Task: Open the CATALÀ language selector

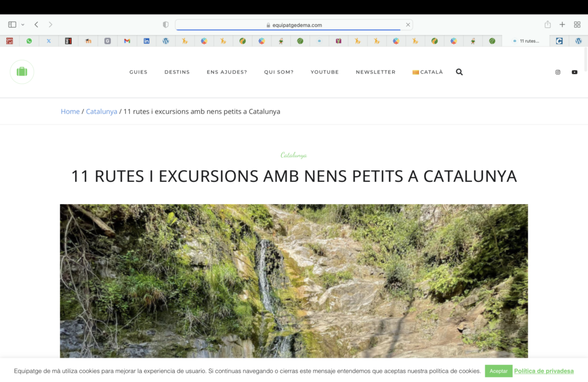Action: [x=428, y=72]
